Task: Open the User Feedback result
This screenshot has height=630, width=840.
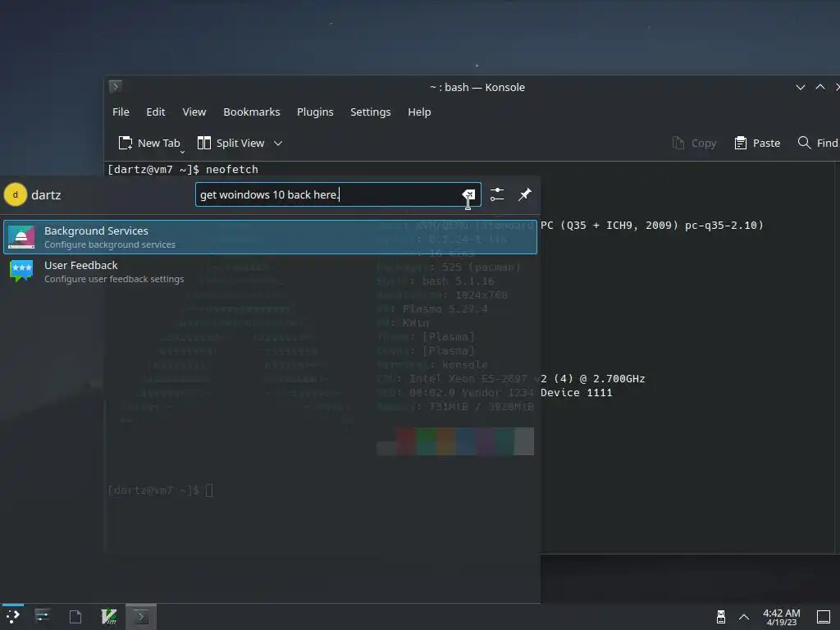Action: (x=270, y=272)
